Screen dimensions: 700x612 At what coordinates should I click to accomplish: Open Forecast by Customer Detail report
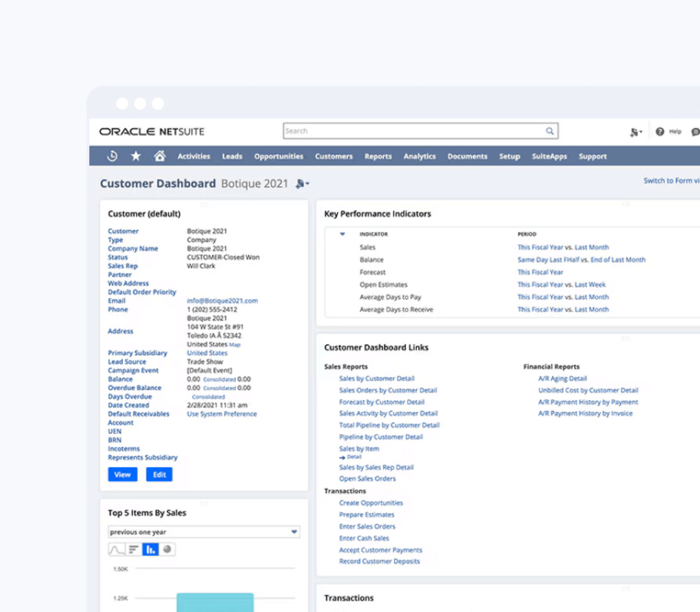coord(382,402)
